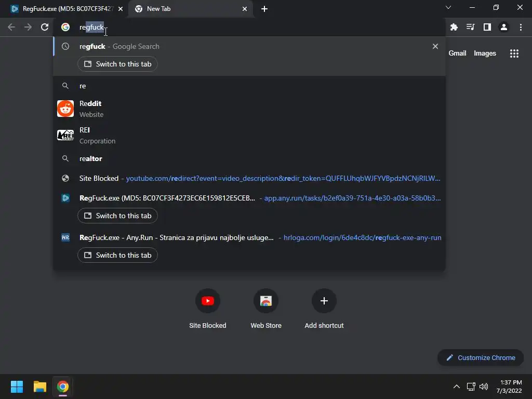532x399 pixels.
Task: Go forward to next page
Action: pyautogui.click(x=28, y=27)
